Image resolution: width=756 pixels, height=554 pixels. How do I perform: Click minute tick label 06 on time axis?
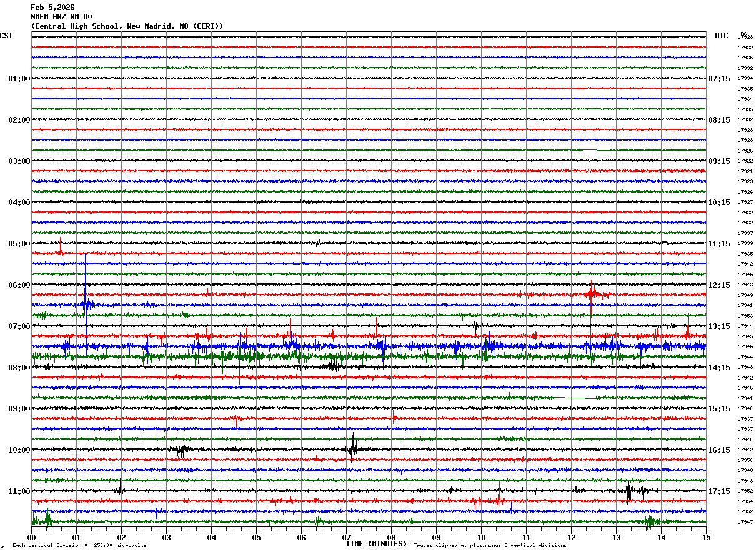(301, 537)
